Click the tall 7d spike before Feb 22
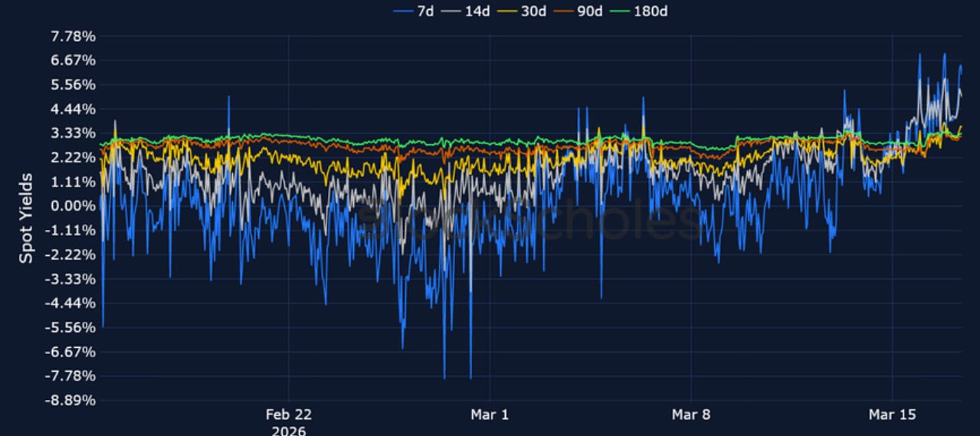Screen dimensions: 980x436 pyautogui.click(x=228, y=98)
